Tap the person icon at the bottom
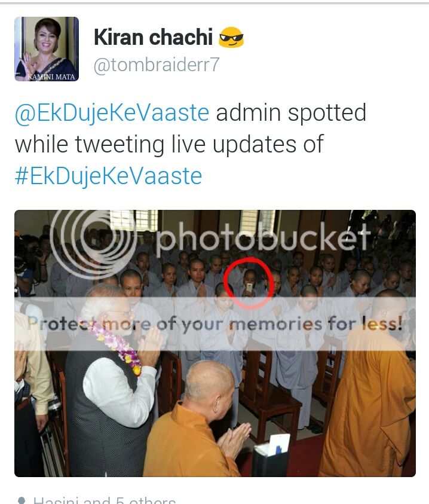Image resolution: width=429 pixels, height=504 pixels. click(21, 500)
